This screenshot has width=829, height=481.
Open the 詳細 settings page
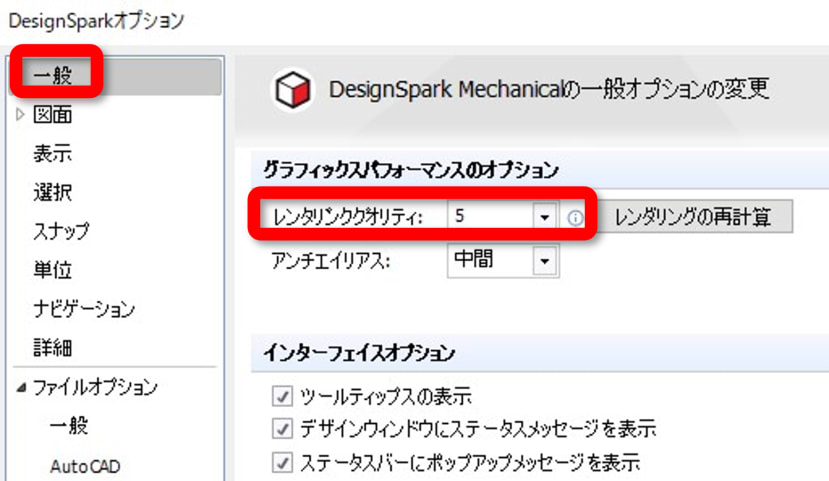click(52, 348)
